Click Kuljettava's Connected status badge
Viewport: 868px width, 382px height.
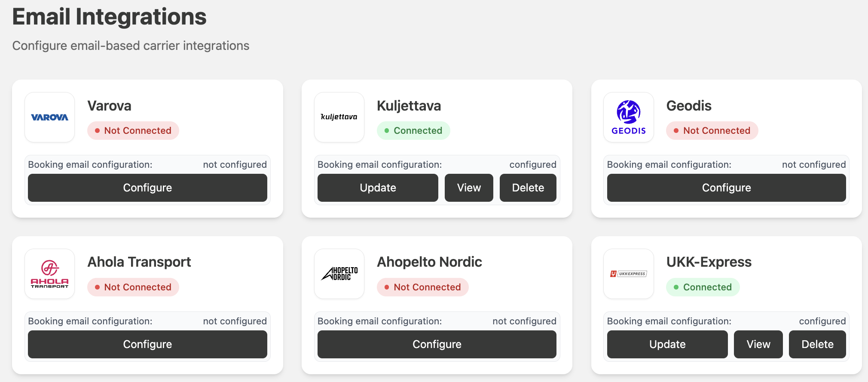[x=413, y=131]
